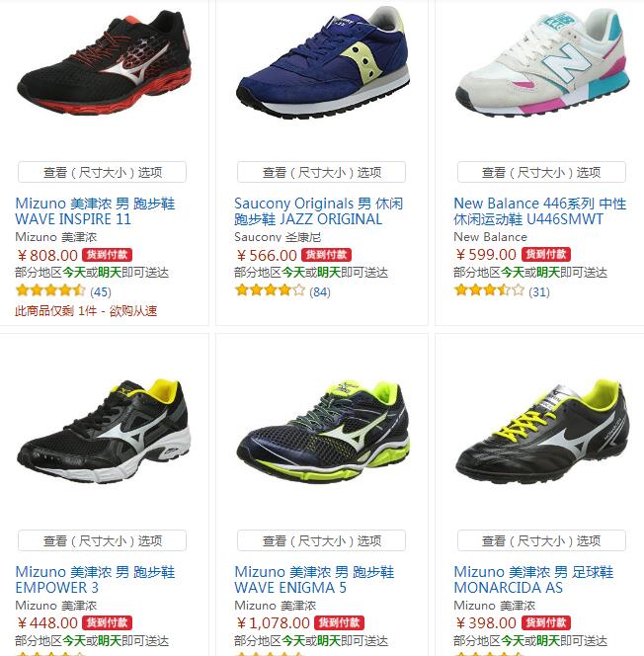Open the blue Saucony Jazz Original shoe image
Screen dimensions: 644x656
coord(322,62)
